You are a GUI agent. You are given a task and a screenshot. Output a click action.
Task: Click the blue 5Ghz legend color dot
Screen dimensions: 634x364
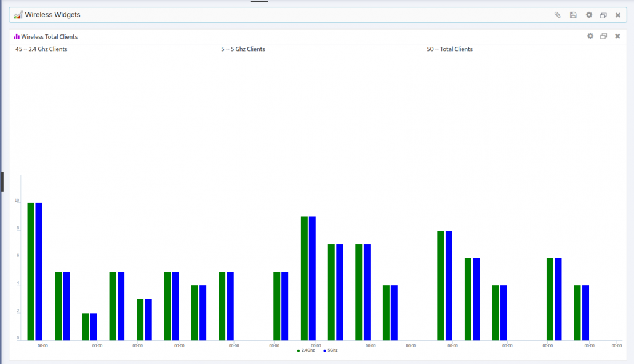pos(323,349)
